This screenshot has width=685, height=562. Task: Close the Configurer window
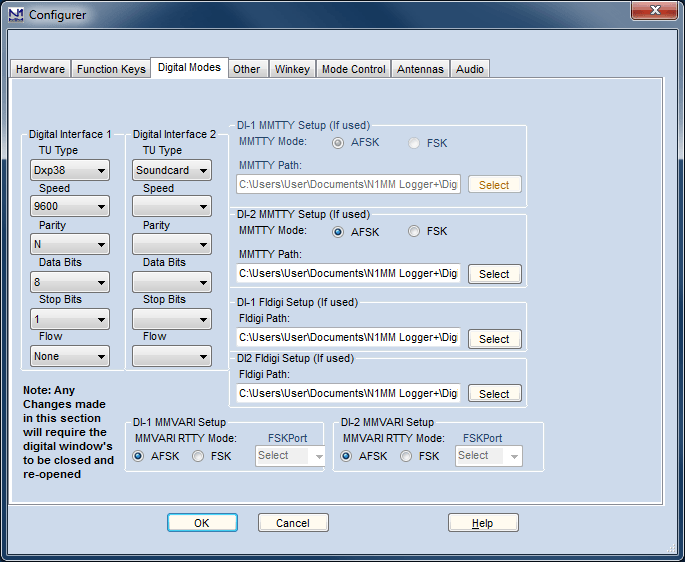pyautogui.click(x=654, y=10)
